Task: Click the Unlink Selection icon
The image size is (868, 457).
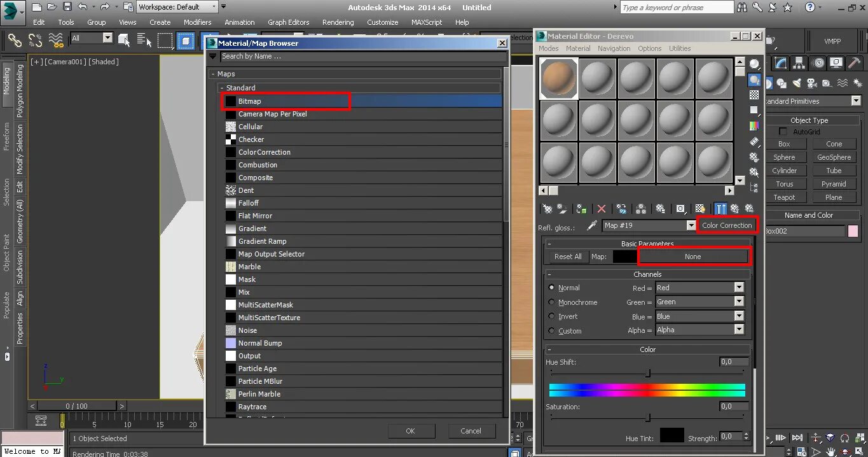Action: point(35,41)
